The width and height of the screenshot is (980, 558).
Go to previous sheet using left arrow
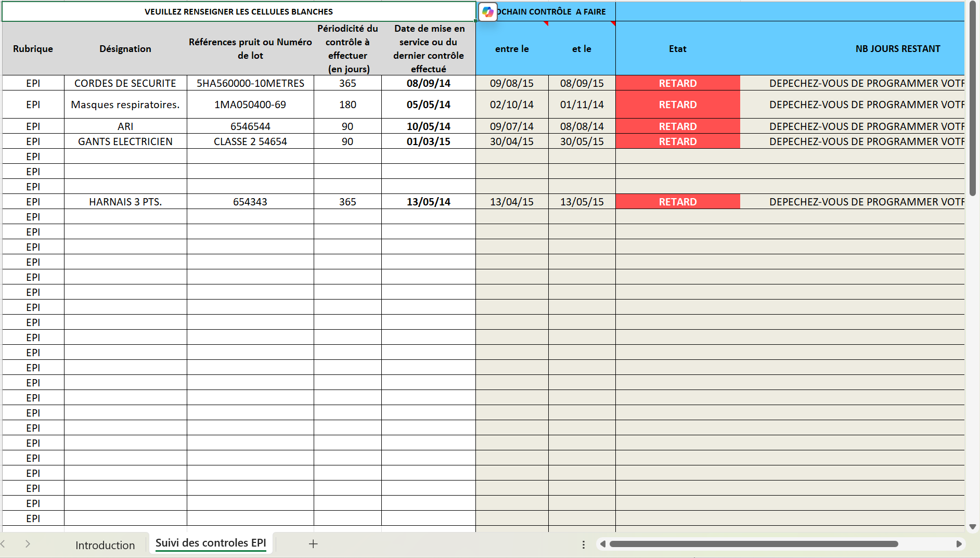pos(3,544)
